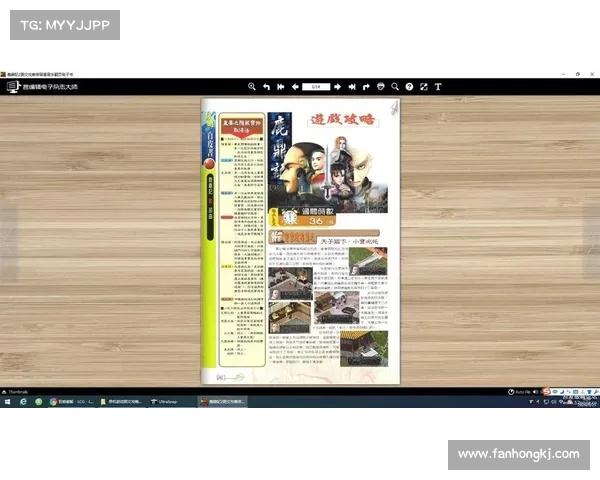Open the search tool in toolbar

tap(395, 87)
